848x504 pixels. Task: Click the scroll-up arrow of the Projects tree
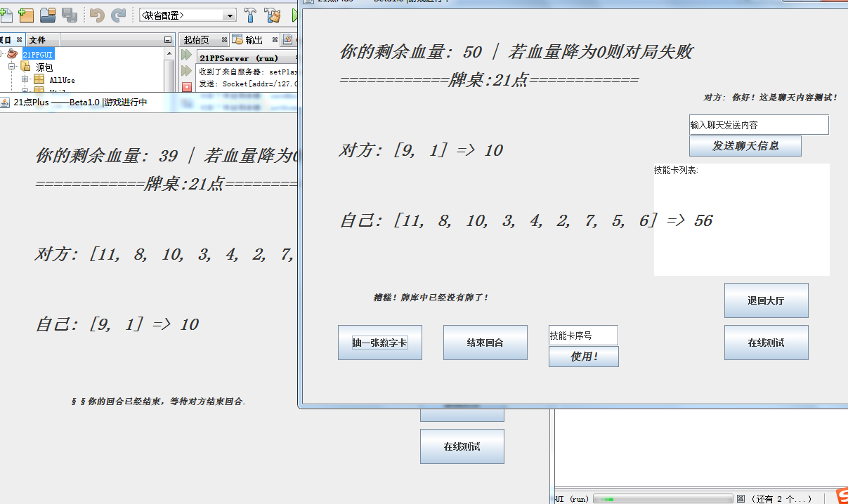pos(169,54)
